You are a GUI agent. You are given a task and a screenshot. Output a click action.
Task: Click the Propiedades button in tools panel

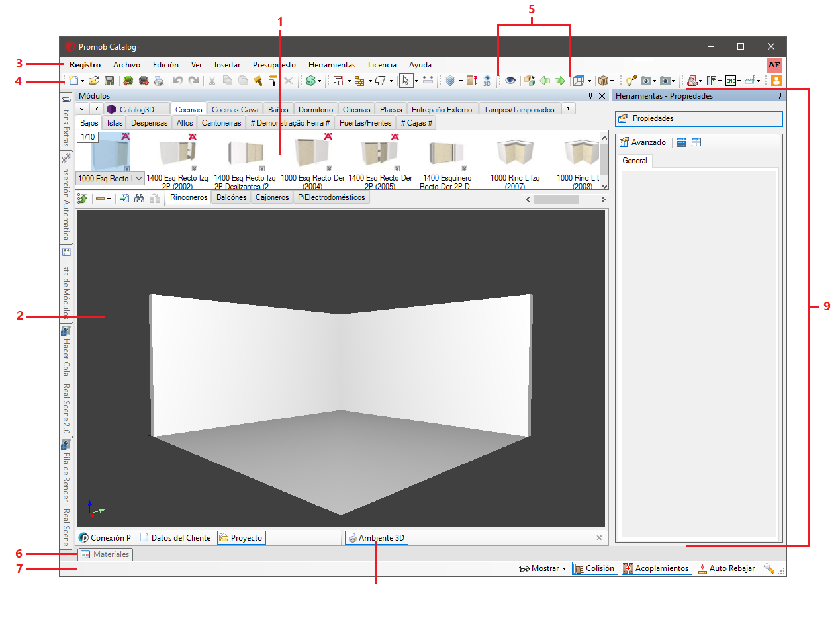(698, 118)
